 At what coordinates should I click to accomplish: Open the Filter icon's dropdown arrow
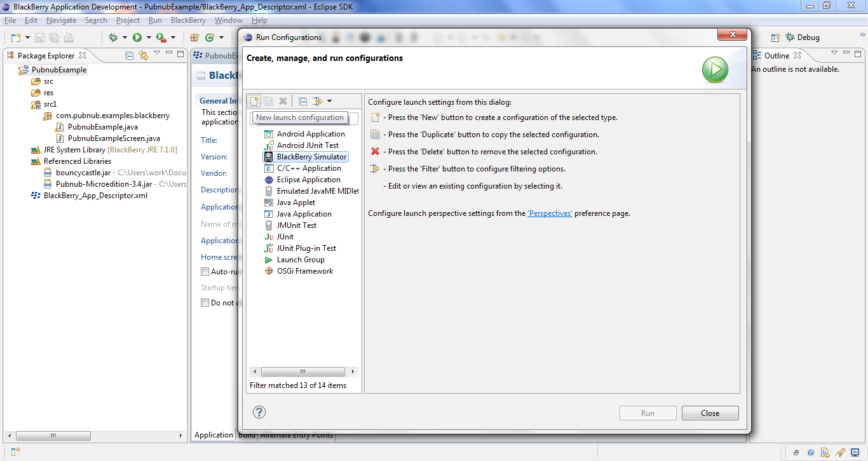point(329,101)
